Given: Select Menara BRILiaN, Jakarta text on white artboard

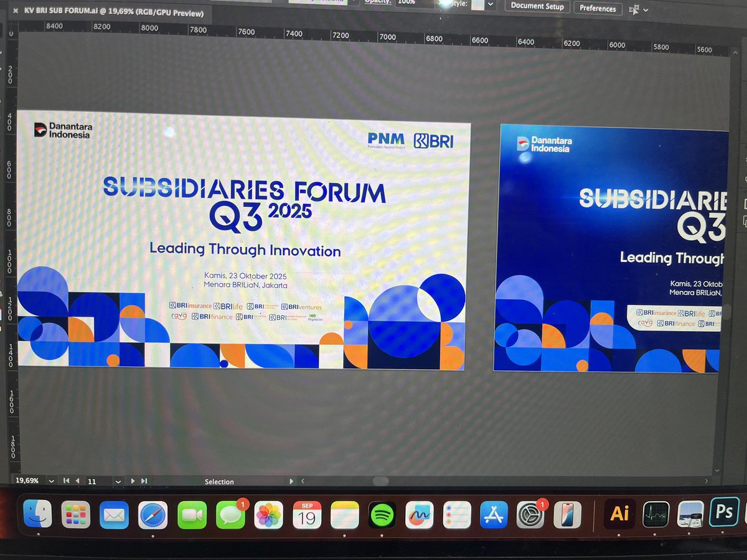Looking at the screenshot, I should [x=245, y=285].
